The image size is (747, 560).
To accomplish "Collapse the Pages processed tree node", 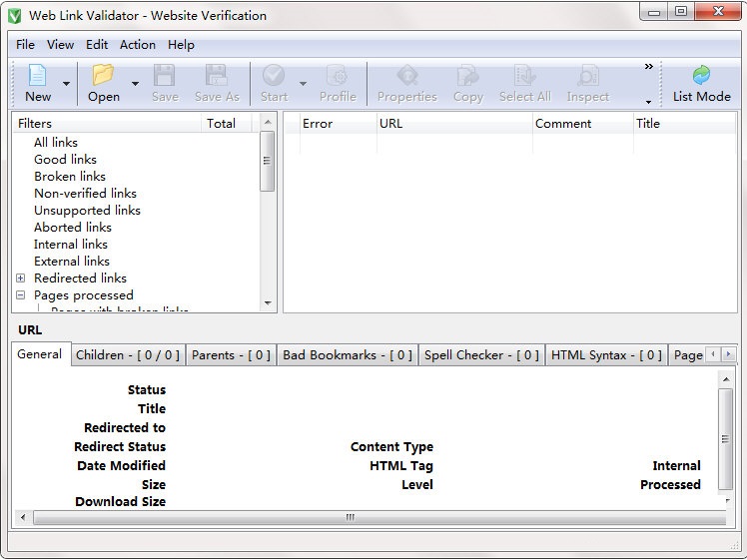I will click(x=21, y=295).
